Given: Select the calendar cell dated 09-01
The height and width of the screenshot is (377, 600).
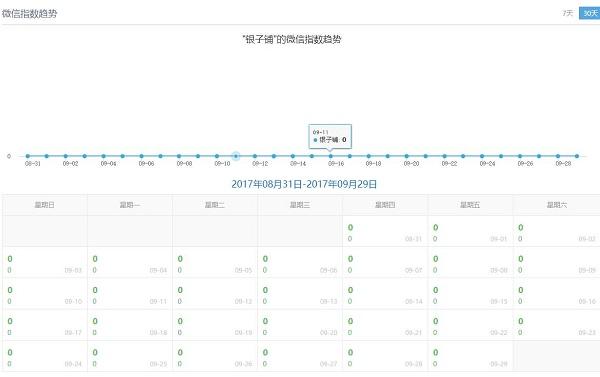Looking at the screenshot, I should click(x=470, y=231).
